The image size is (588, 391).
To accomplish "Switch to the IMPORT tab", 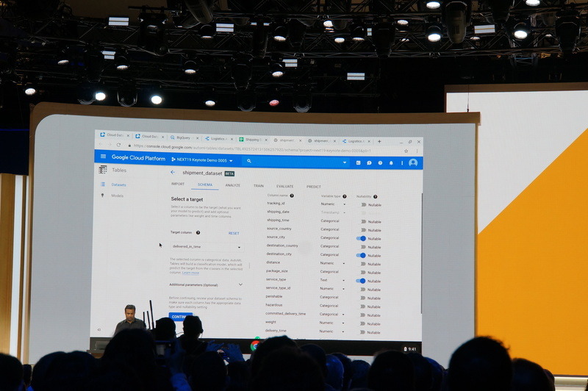I will [178, 184].
